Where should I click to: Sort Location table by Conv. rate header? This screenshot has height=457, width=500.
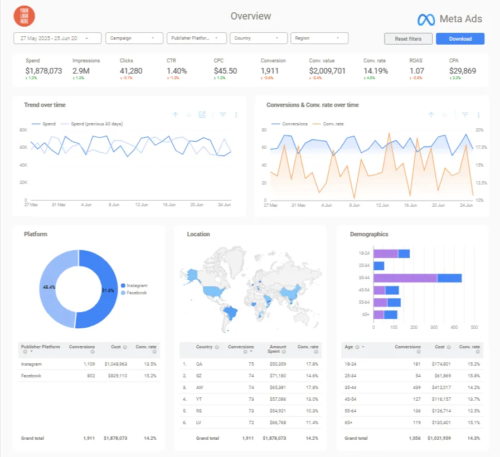point(308,347)
